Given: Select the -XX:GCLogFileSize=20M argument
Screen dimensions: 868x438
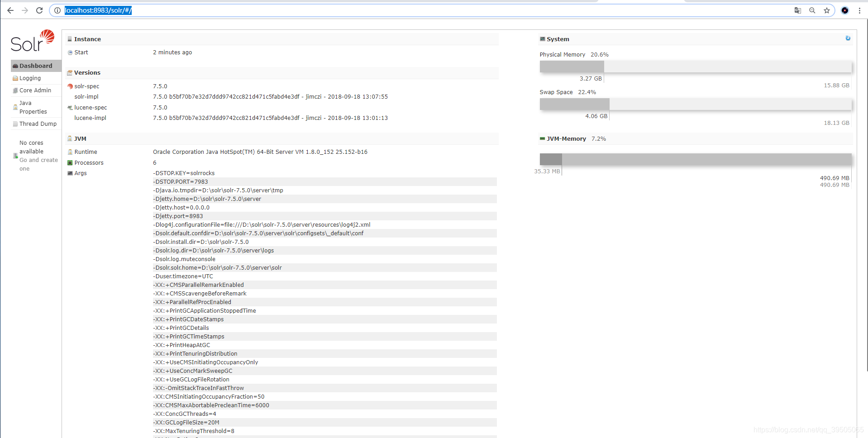Looking at the screenshot, I should pos(186,423).
